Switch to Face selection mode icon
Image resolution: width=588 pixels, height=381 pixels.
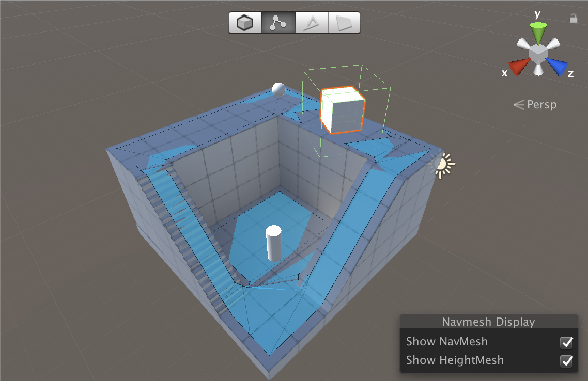[x=343, y=23]
